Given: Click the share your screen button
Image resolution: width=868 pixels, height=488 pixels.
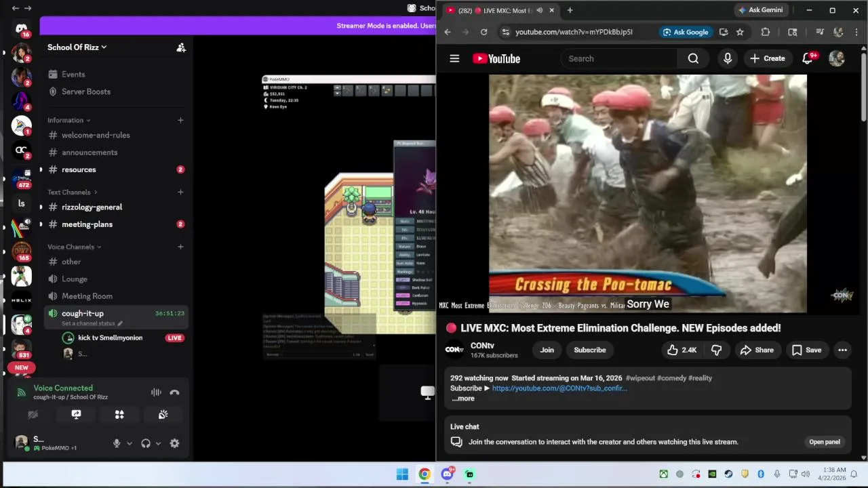Looking at the screenshot, I should pos(76,415).
